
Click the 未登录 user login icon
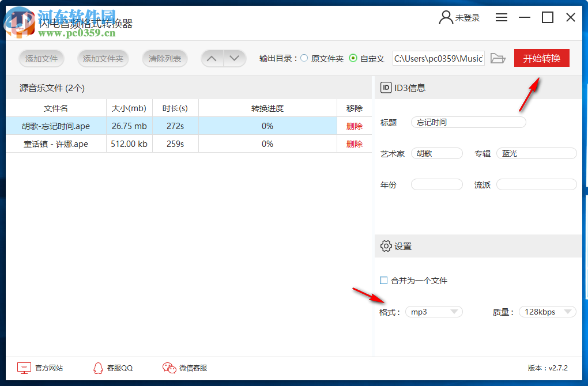pyautogui.click(x=446, y=17)
